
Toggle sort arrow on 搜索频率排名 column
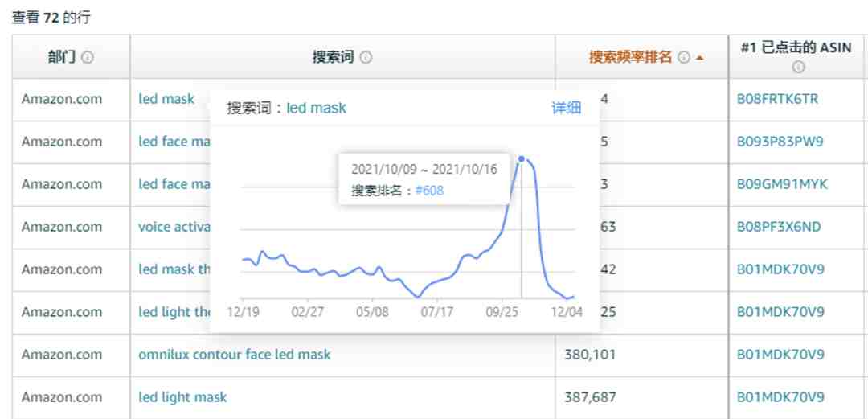[699, 58]
